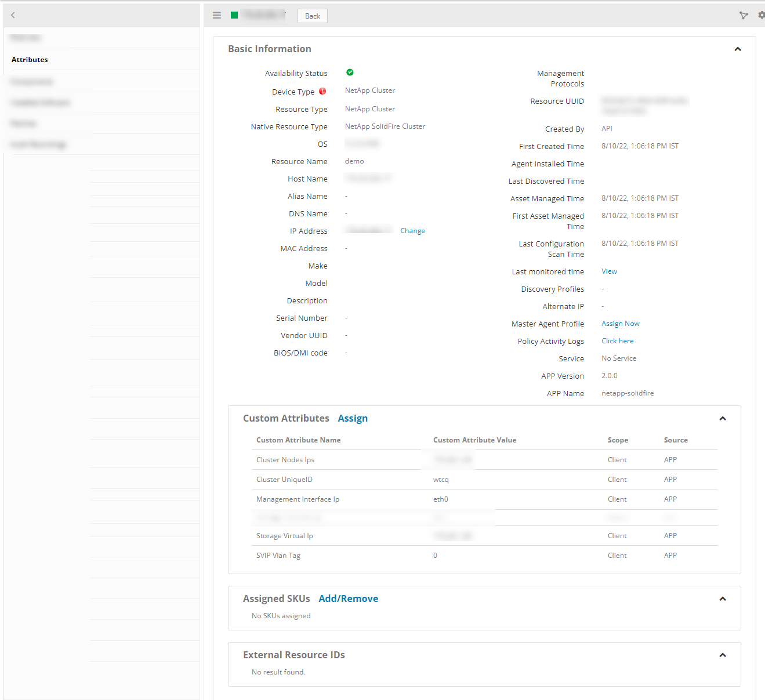
Task: Collapse the External Resource IDs section
Action: pos(723,655)
